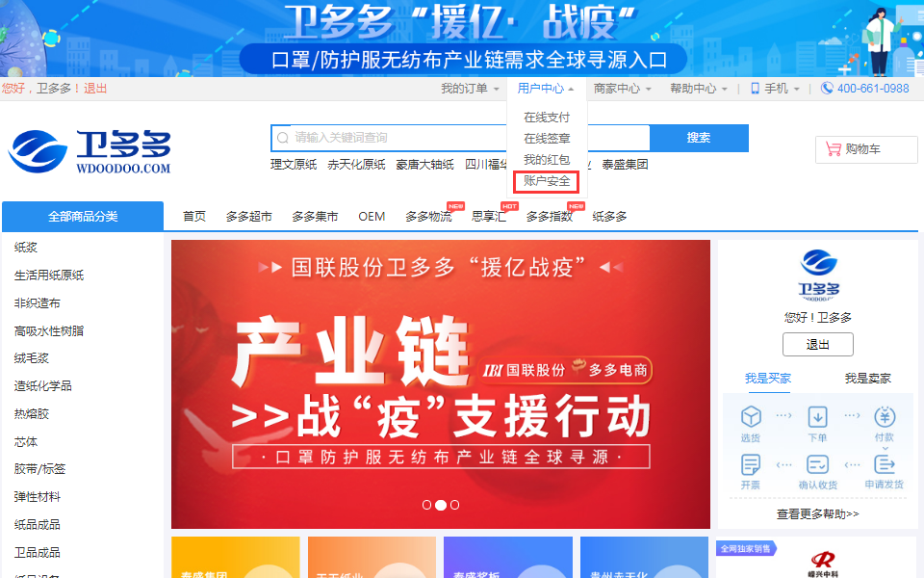
Task: Click the shopping cart icon
Action: (834, 149)
